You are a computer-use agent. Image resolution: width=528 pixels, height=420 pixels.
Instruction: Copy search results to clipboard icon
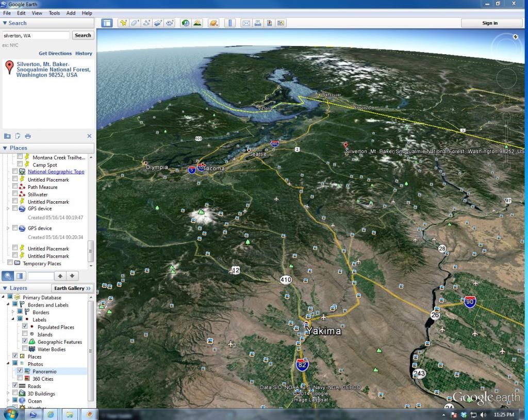[18, 136]
